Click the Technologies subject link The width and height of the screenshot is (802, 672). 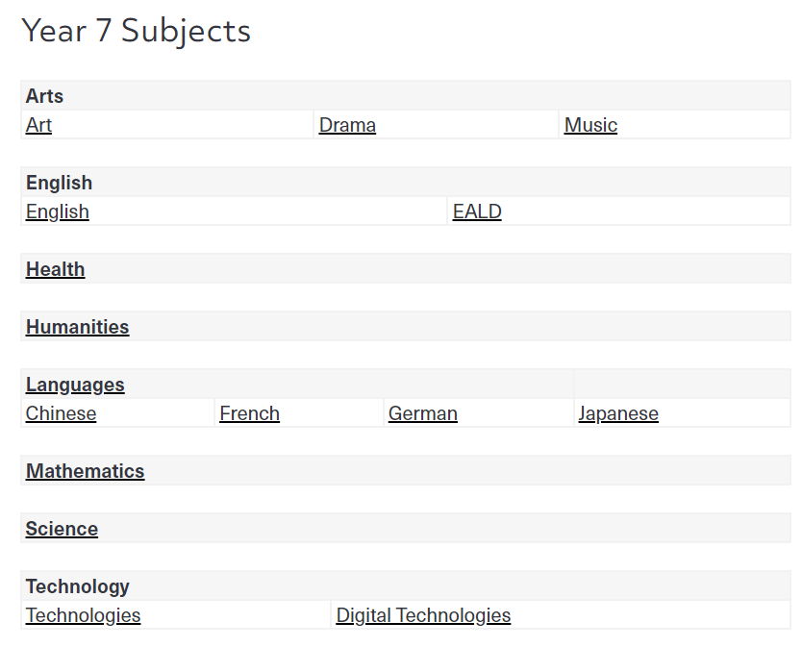83,615
